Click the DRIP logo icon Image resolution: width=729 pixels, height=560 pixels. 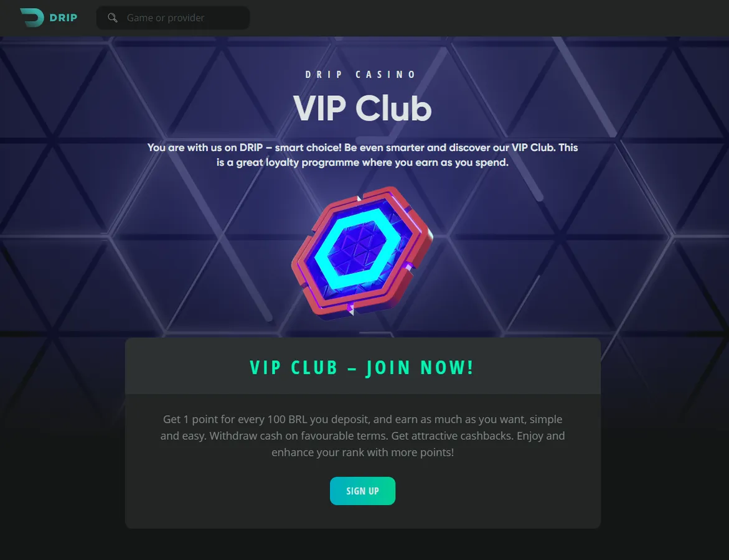click(32, 17)
